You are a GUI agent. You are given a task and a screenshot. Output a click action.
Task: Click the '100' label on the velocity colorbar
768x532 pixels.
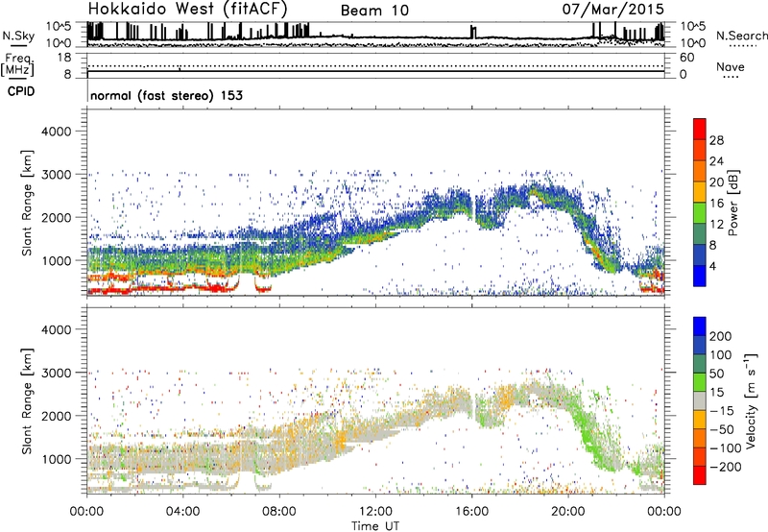click(721, 354)
